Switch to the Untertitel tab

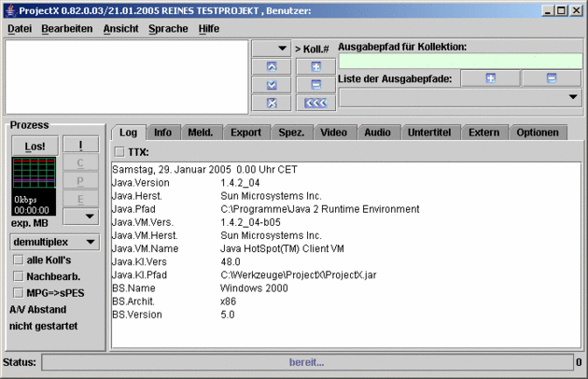(428, 133)
